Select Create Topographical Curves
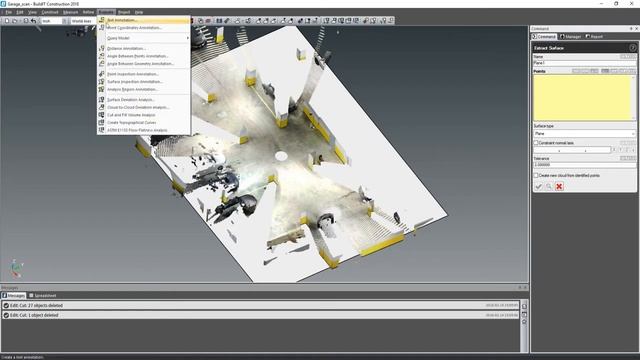 click(x=143, y=122)
